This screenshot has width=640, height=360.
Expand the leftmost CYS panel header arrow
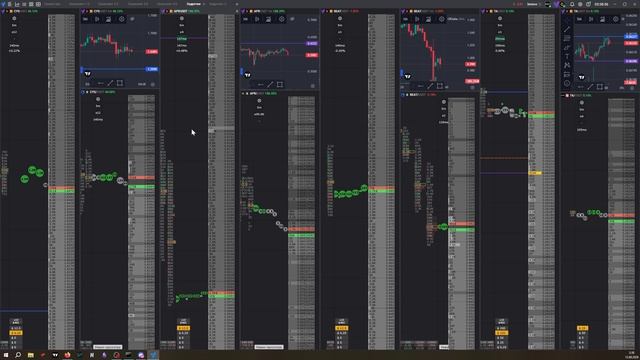[7, 11]
